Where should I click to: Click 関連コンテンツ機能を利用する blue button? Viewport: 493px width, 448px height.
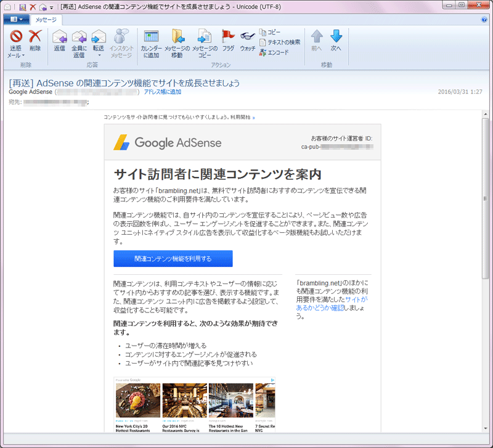point(173,258)
